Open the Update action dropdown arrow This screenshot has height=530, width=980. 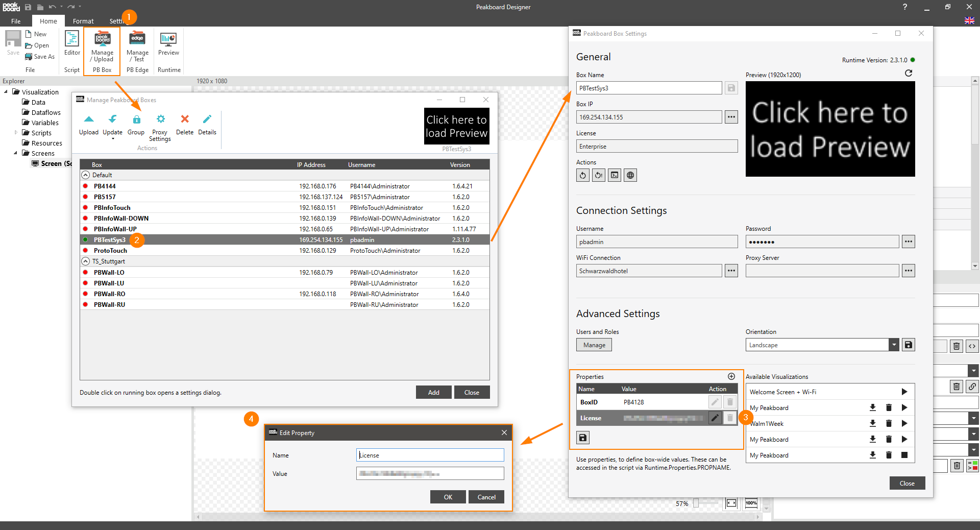point(113,138)
